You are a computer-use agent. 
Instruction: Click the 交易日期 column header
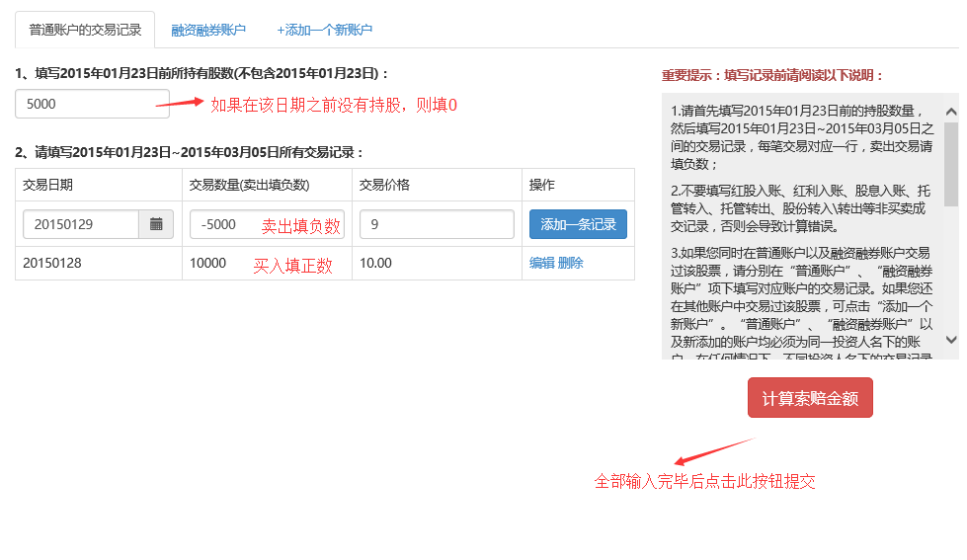coord(47,185)
